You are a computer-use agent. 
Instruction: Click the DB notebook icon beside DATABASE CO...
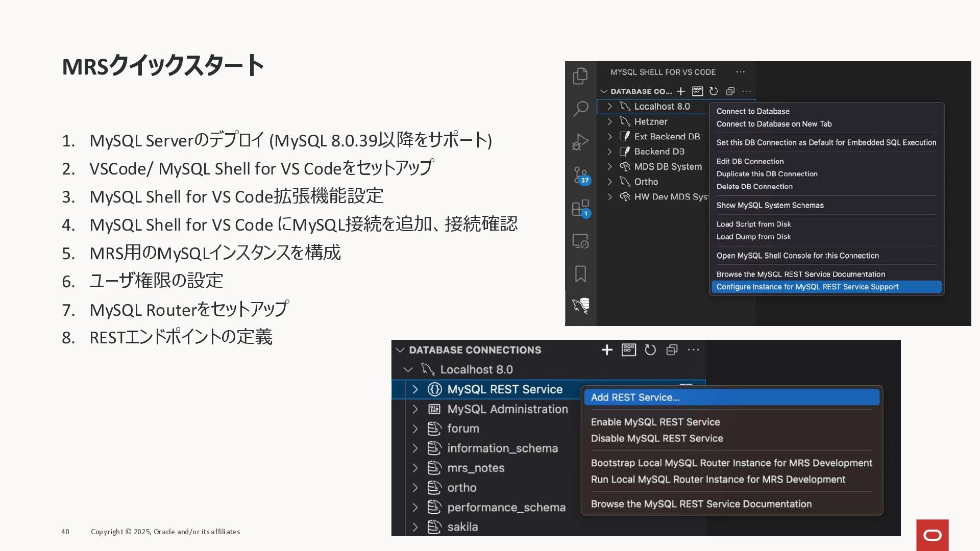tap(697, 91)
